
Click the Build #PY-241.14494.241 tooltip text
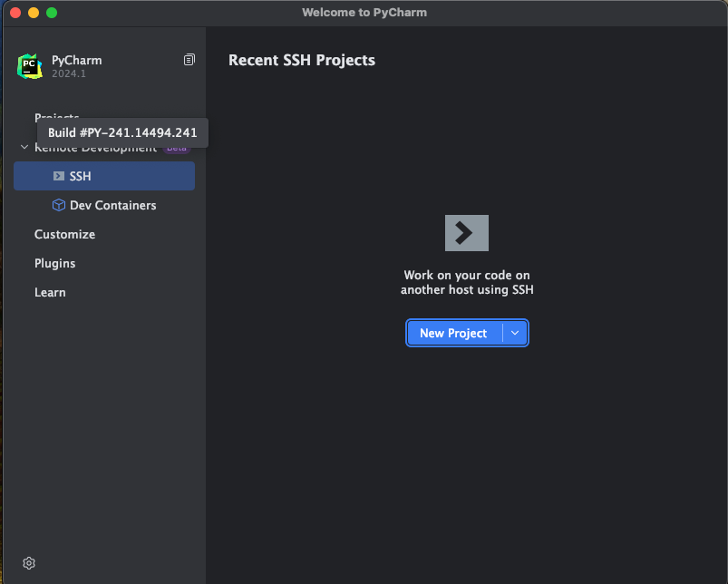122,132
